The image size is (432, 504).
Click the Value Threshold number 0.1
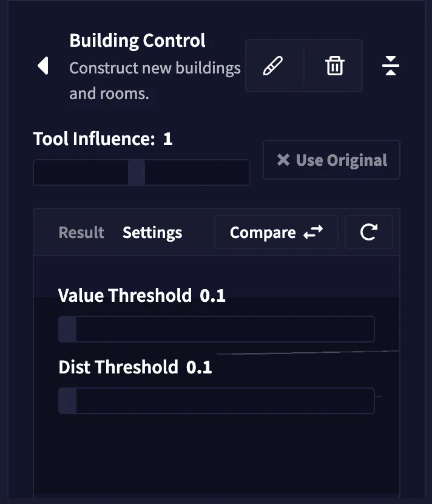(213, 296)
